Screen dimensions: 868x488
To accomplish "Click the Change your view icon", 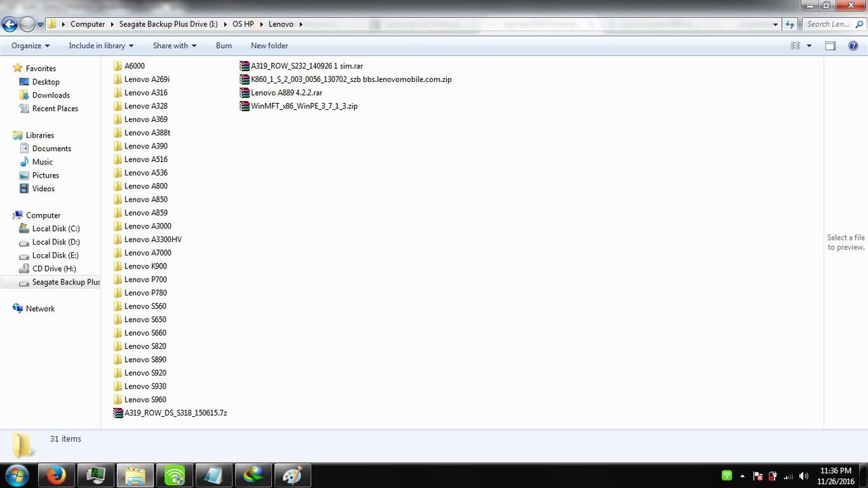I will (x=795, y=45).
